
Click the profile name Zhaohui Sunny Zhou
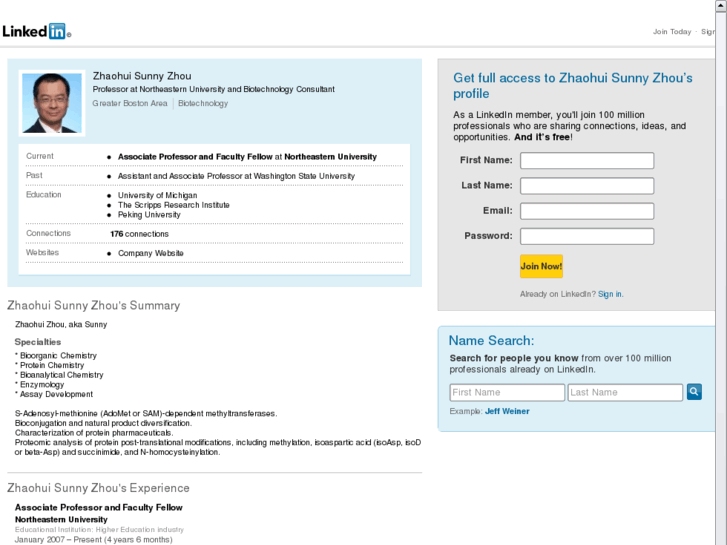(x=142, y=76)
